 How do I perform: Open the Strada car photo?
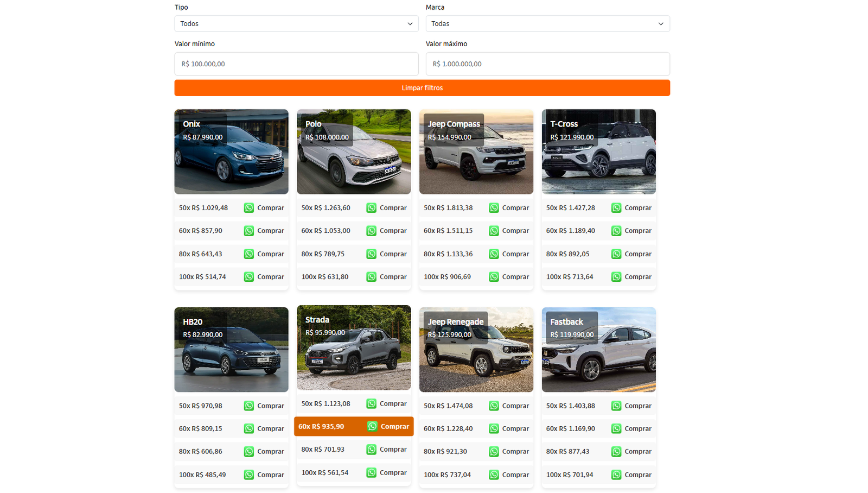[x=354, y=347]
